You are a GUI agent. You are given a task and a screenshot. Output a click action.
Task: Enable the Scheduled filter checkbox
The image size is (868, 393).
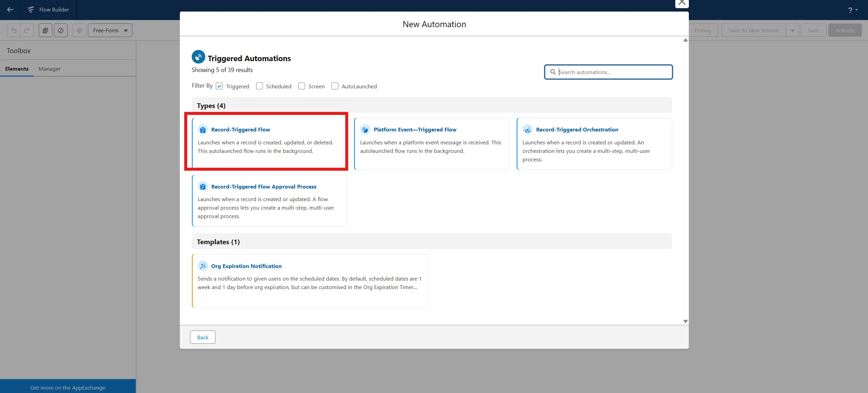[260, 86]
